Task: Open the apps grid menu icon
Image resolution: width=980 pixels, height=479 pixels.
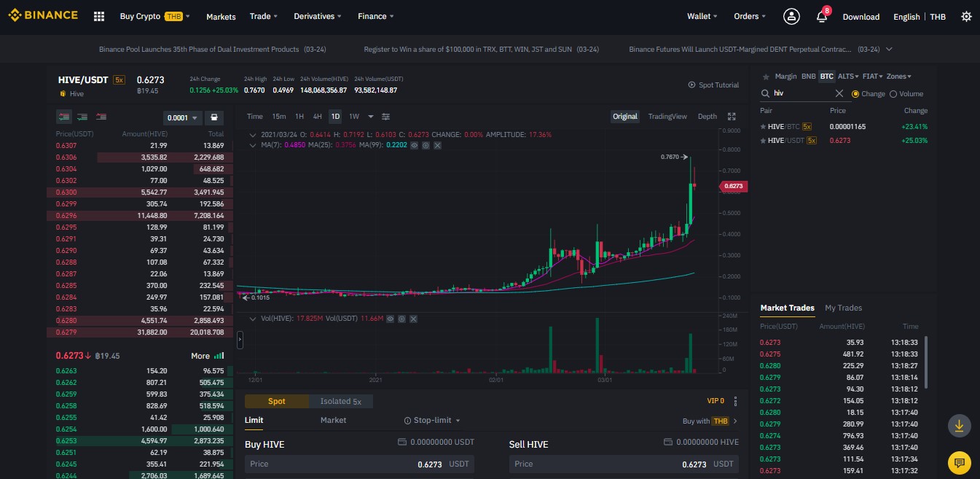Action: pos(99,16)
